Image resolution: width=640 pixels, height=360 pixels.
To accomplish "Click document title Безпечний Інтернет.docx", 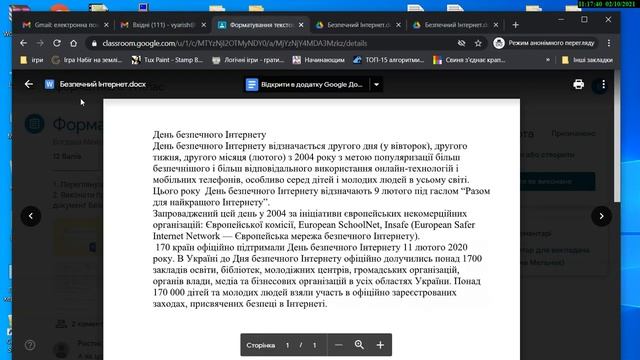I will (102, 84).
